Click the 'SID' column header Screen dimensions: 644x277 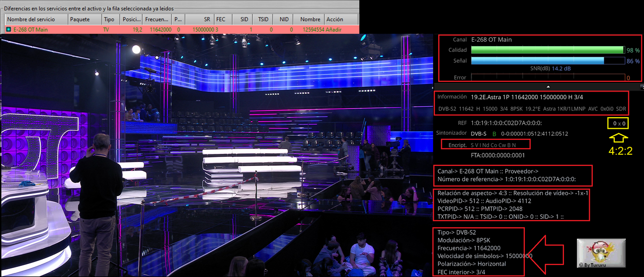pyautogui.click(x=242, y=19)
